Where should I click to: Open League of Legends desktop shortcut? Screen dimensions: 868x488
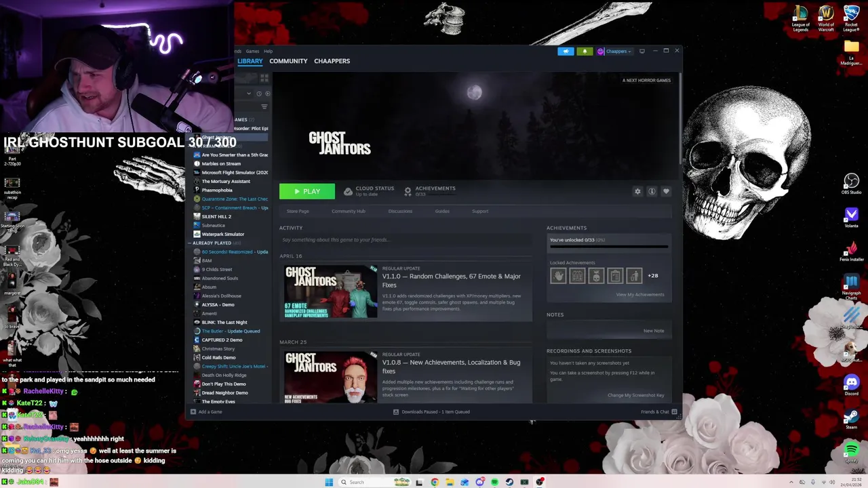[x=800, y=18]
